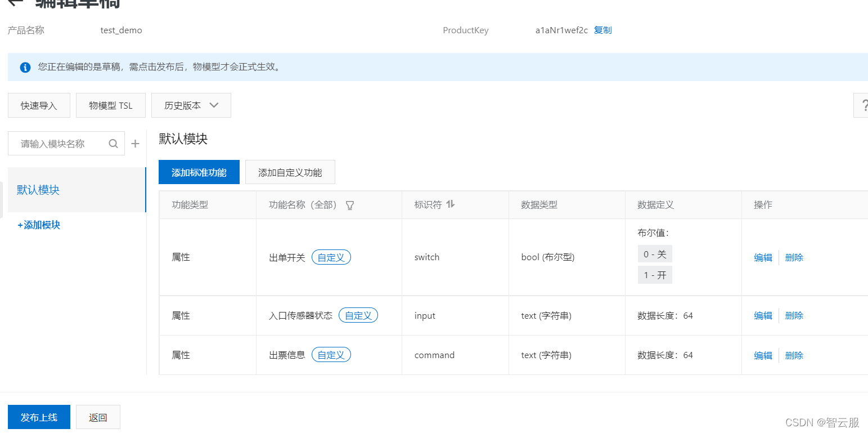Expand the 历史版本 dropdown
The image size is (868, 433).
click(191, 105)
